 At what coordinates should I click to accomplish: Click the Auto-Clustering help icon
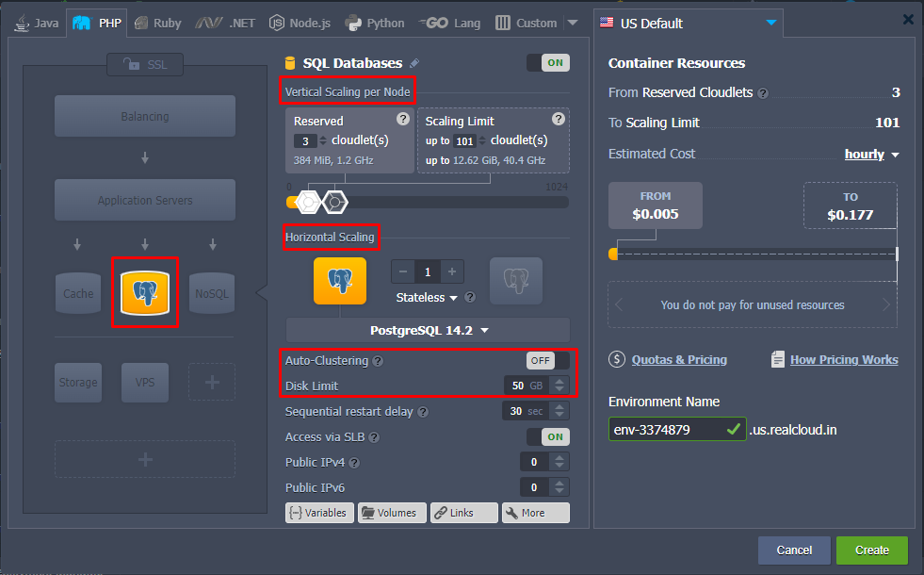point(378,361)
